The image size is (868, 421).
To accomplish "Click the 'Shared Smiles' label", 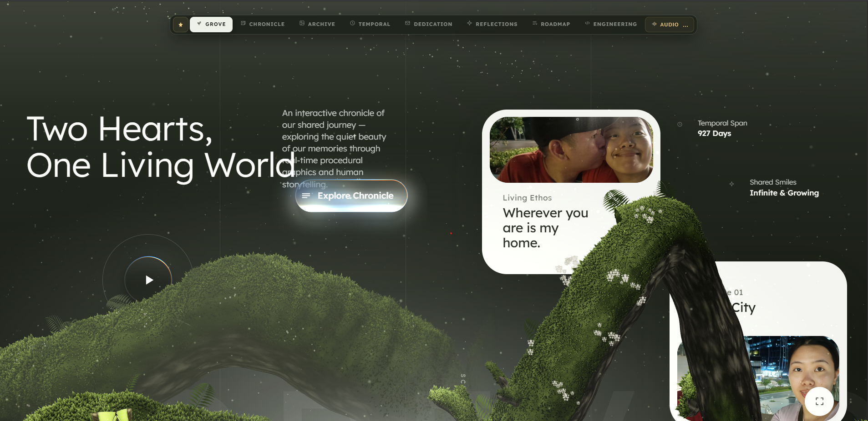I will pyautogui.click(x=773, y=182).
